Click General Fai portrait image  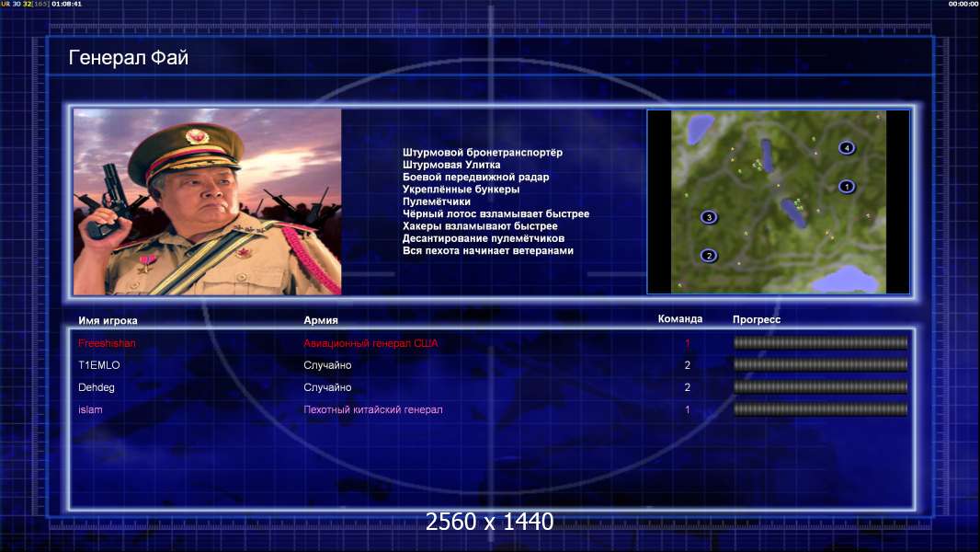pos(208,201)
